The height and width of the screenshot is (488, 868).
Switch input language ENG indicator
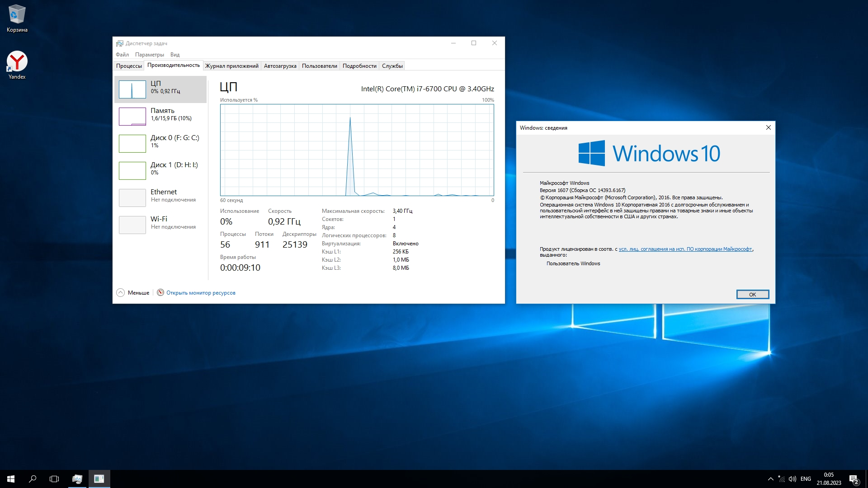(x=806, y=479)
